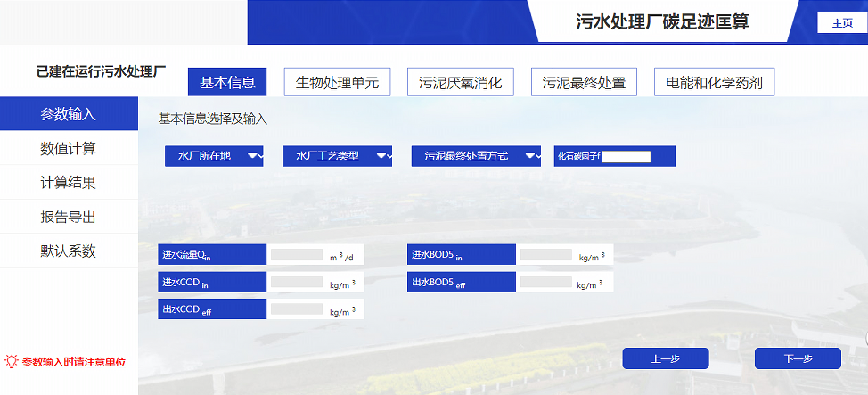Image resolution: width=868 pixels, height=395 pixels.
Task: Open 计算结果 in the sidebar
Action: [x=69, y=183]
